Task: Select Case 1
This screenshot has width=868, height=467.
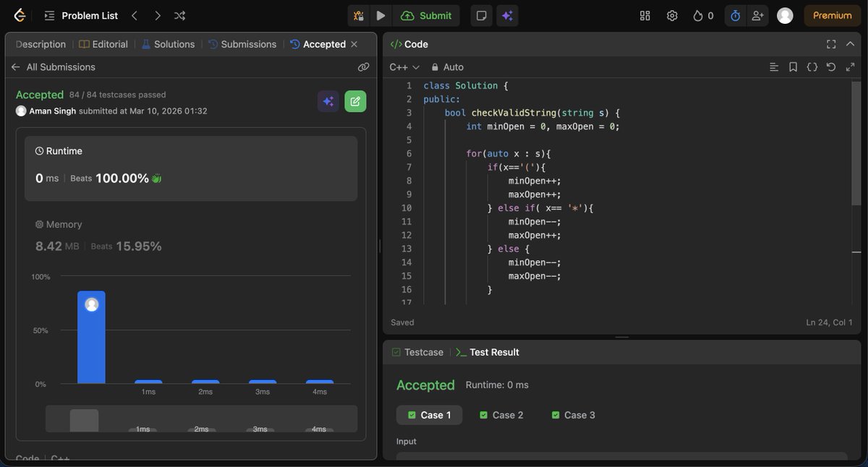Action: coord(429,415)
